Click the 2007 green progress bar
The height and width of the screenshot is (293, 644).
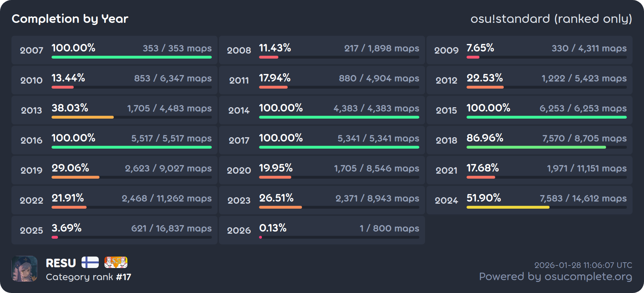coord(131,57)
